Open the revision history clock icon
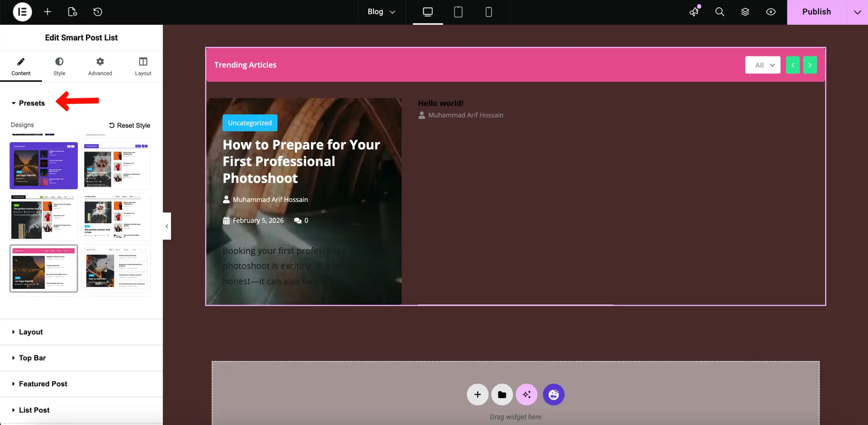The image size is (868, 425). coord(98,12)
